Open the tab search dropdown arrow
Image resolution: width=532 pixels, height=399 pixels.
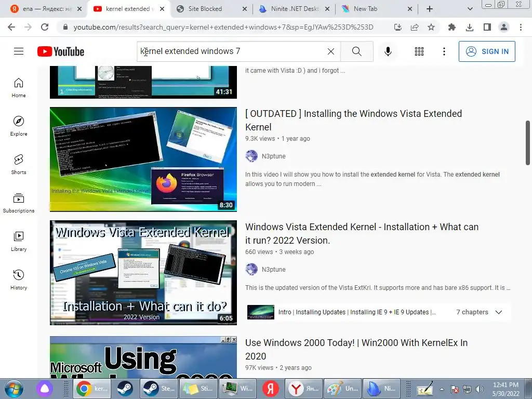[x=470, y=9]
